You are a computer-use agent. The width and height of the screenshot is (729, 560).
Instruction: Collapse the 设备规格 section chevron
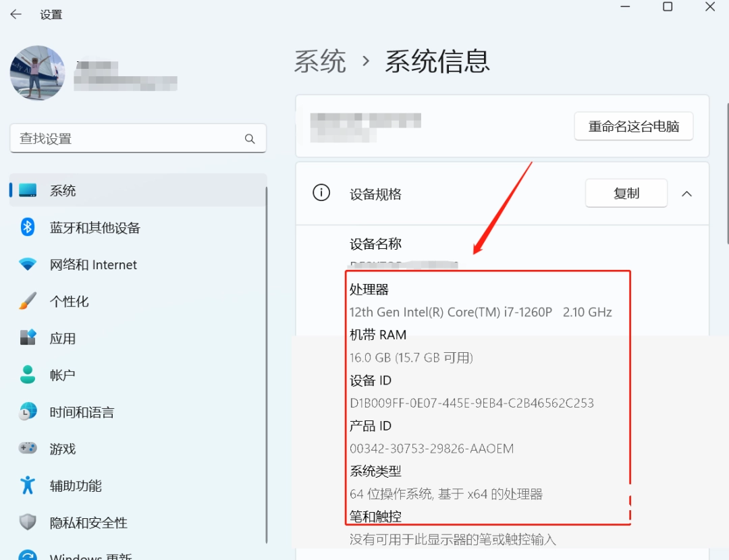click(686, 194)
